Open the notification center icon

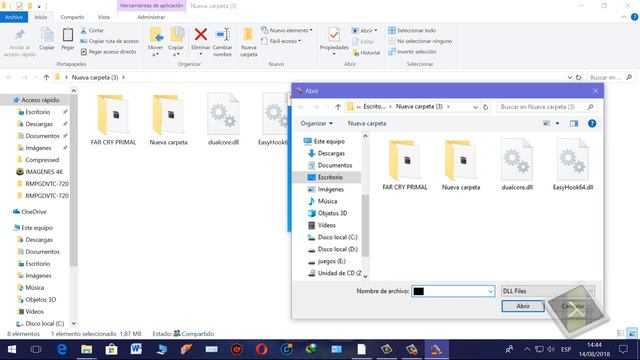[x=623, y=349]
